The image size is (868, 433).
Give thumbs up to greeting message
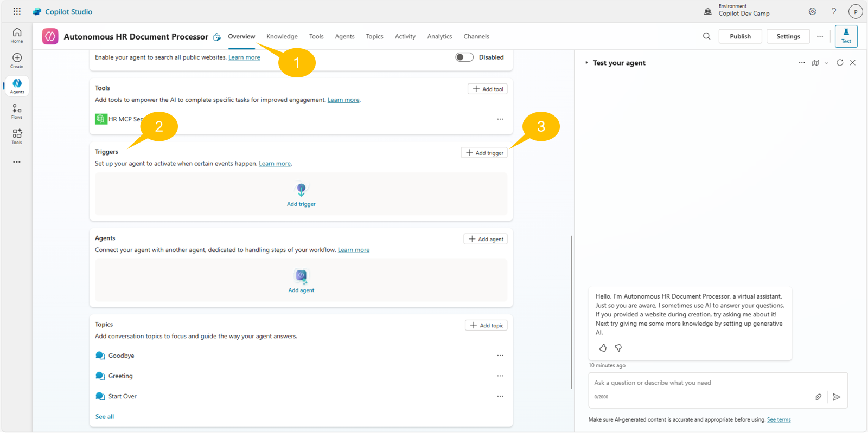tap(603, 348)
